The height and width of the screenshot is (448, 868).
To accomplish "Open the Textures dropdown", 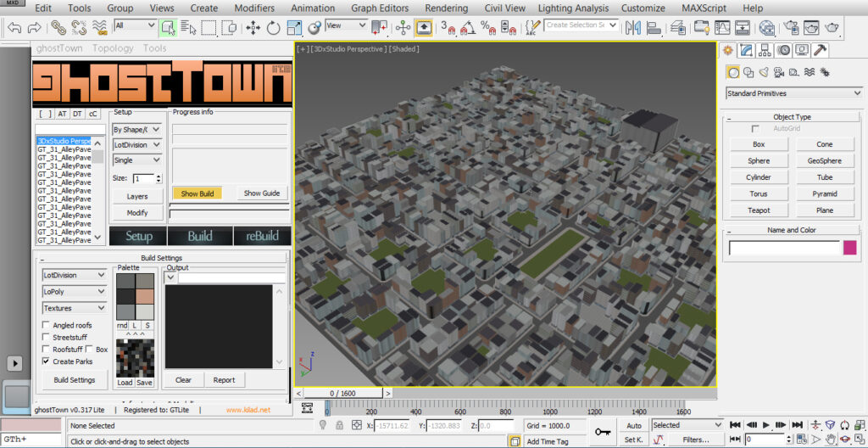I will pos(75,308).
